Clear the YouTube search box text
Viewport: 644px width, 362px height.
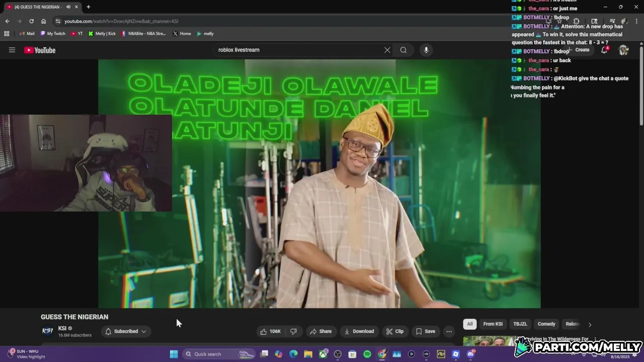[x=387, y=50]
